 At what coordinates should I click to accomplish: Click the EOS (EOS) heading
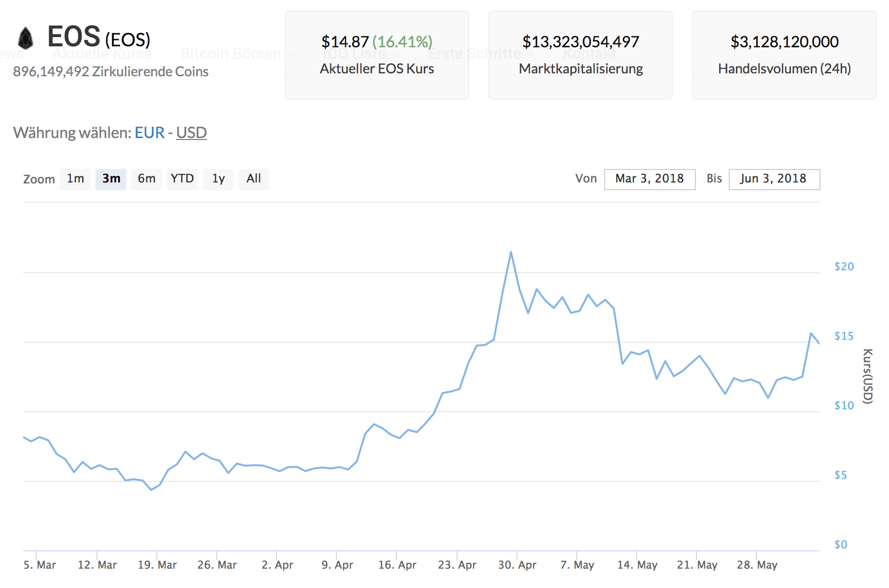pos(99,37)
